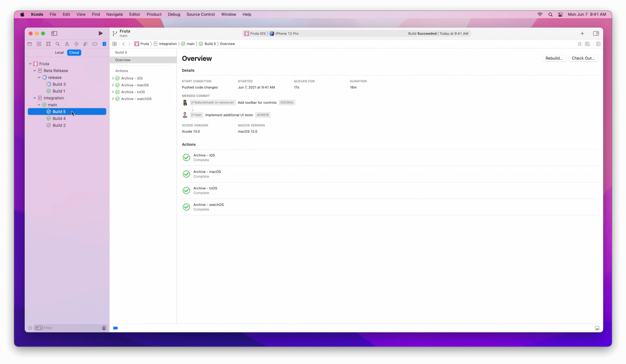Toggle the inspector panel icon

(596, 33)
